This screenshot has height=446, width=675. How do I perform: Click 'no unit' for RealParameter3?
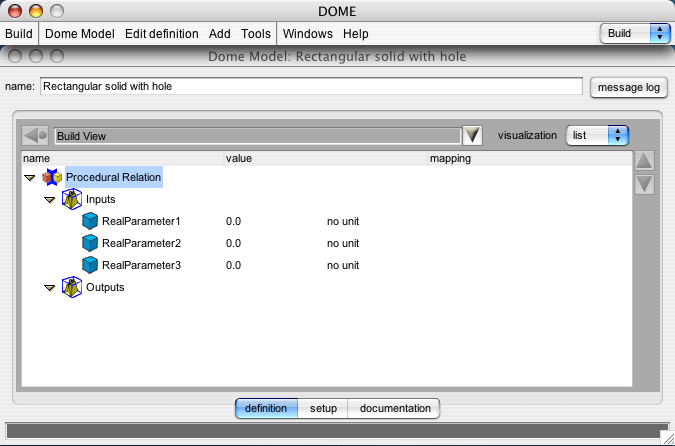coord(343,265)
